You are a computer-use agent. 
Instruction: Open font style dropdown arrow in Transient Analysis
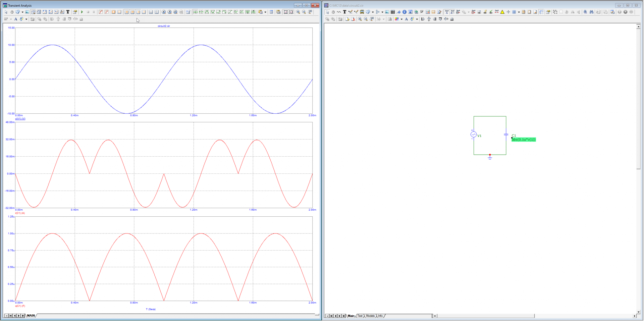click(26, 19)
